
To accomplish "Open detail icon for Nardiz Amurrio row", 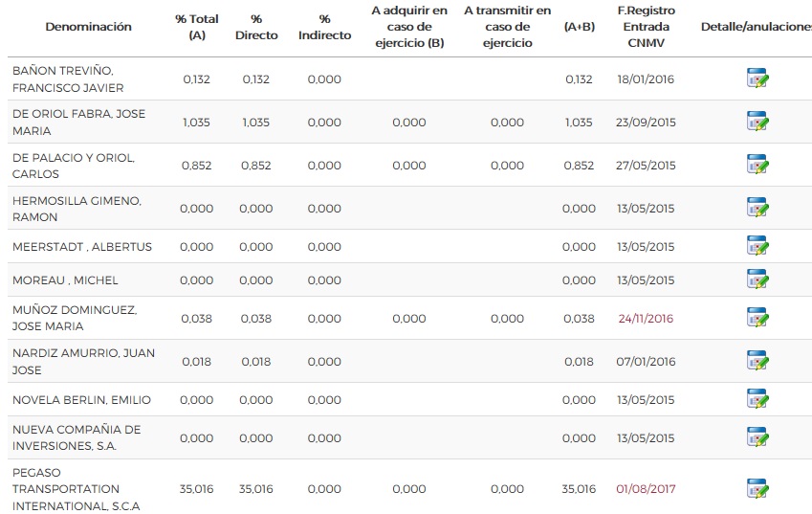I will (757, 362).
